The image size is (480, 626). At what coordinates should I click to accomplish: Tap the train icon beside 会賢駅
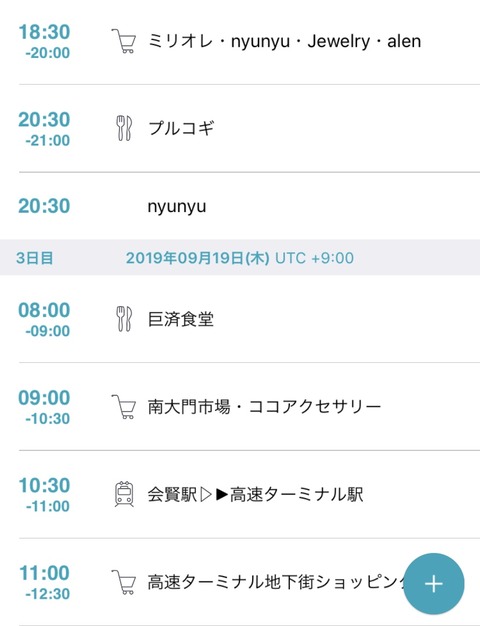124,494
